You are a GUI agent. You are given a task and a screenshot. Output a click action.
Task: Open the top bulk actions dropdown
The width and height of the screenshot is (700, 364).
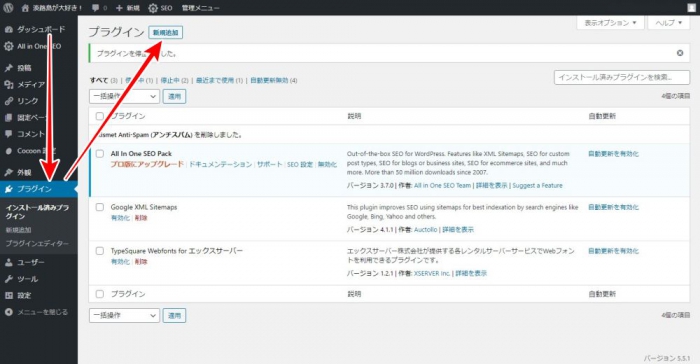pos(125,96)
